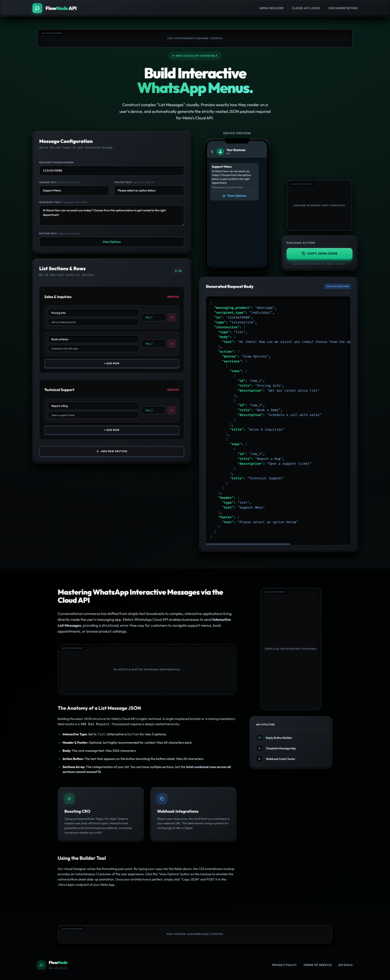Click the vertical skyscraper ad unit
Image resolution: width=390 pixels, height=980 pixels.
pyautogui.click(x=291, y=649)
